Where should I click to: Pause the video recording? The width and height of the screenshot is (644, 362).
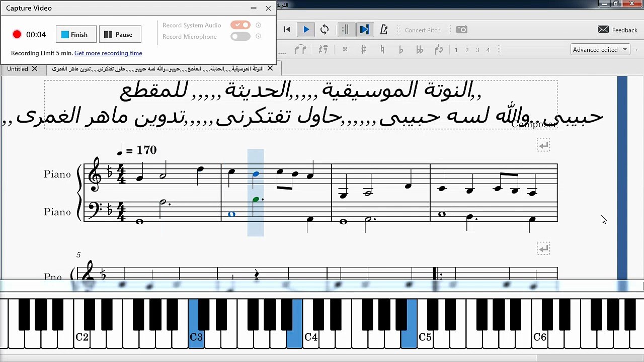[x=120, y=34]
